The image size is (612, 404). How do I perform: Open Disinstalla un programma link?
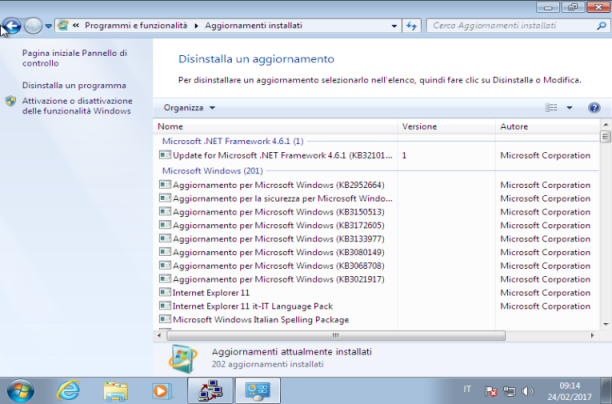coord(74,85)
